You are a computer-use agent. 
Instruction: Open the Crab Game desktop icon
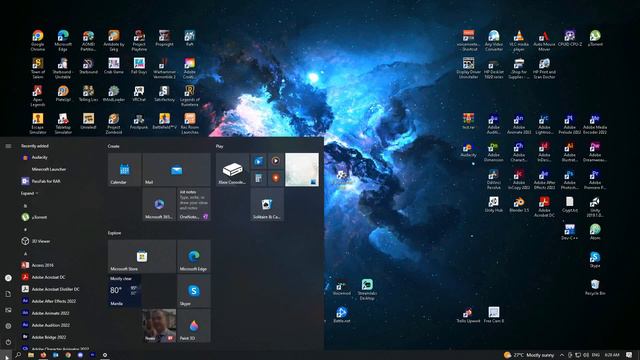click(113, 66)
